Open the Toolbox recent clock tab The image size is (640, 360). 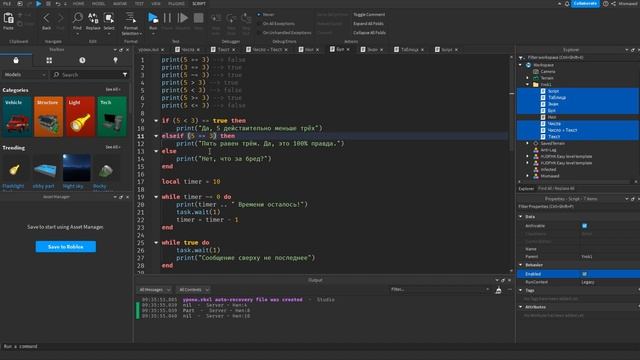pyautogui.click(x=82, y=60)
